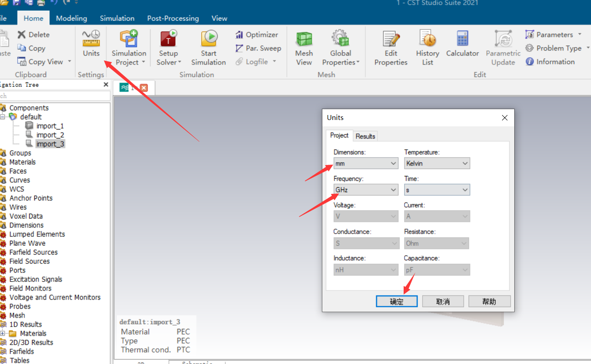
Task: Copy the selected object
Action: point(31,48)
